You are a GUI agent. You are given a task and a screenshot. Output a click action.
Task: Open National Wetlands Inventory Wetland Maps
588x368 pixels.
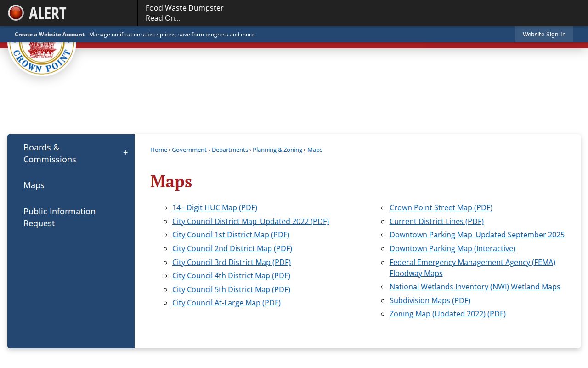[475, 287]
